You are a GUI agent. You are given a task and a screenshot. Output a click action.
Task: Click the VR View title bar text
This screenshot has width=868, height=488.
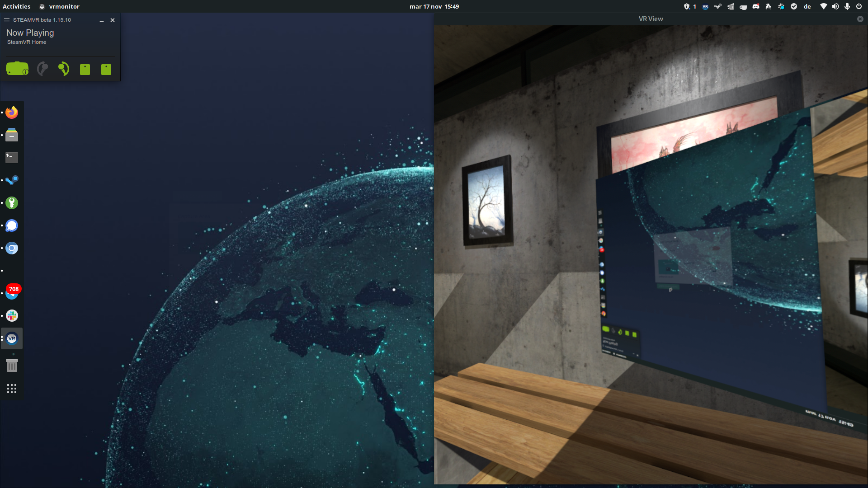[651, 19]
